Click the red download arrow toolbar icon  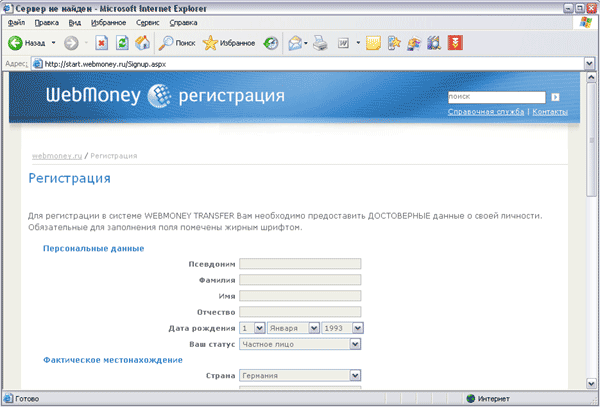455,43
